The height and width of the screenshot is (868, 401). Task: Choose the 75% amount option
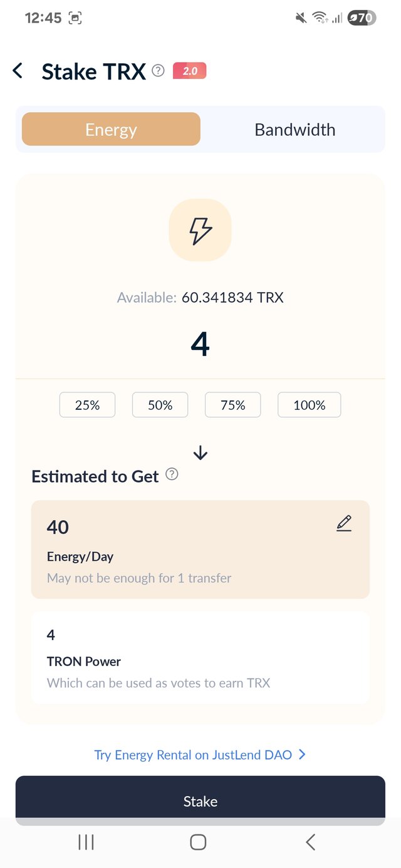click(233, 405)
